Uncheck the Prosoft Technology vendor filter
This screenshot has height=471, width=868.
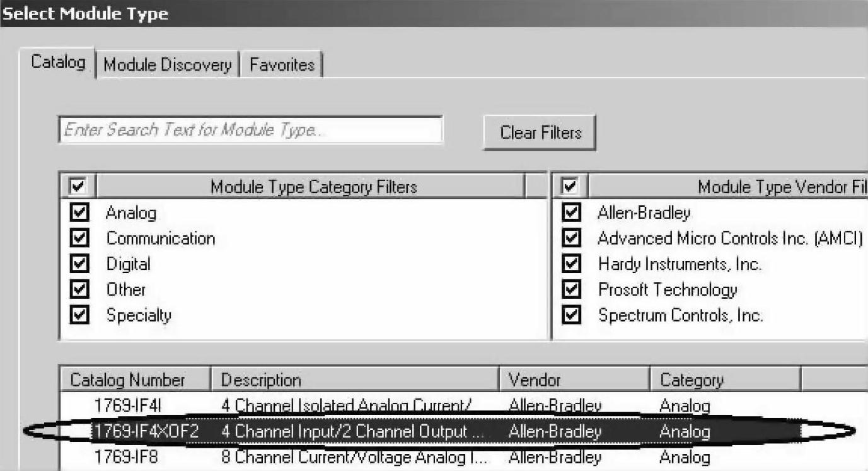pos(571,289)
